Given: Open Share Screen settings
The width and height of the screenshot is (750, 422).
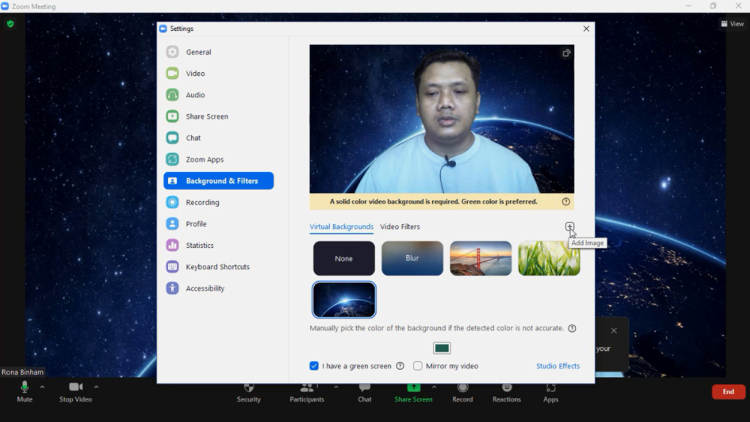Looking at the screenshot, I should pos(219,116).
